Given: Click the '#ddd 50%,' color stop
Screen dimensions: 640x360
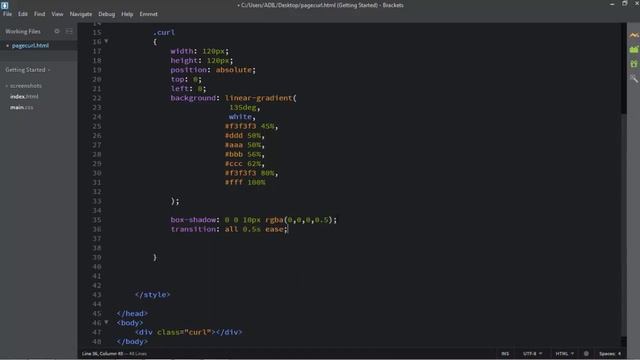Looking at the screenshot, I should [x=244, y=136].
